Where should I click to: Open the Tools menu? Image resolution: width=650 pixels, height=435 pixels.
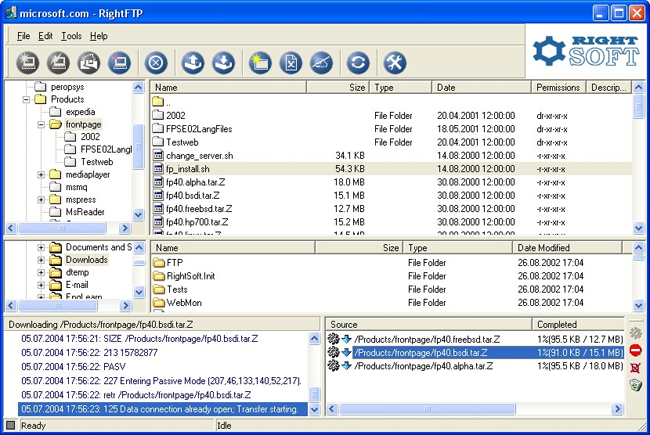(71, 36)
